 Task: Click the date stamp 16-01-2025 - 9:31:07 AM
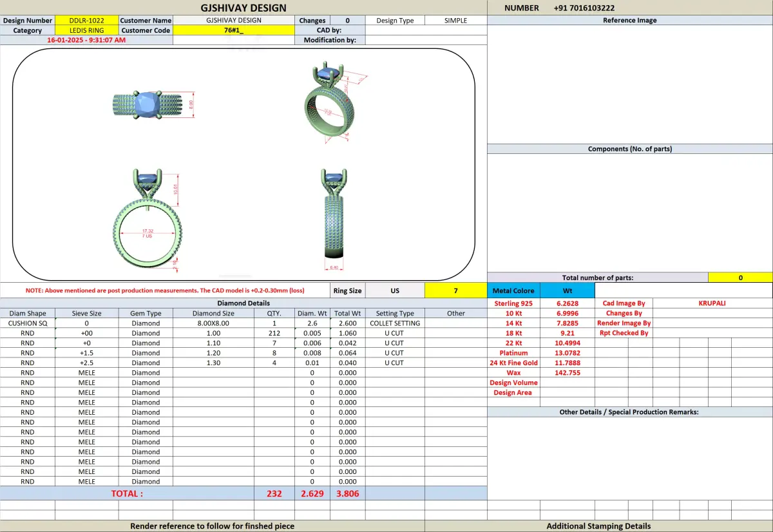tap(86, 40)
